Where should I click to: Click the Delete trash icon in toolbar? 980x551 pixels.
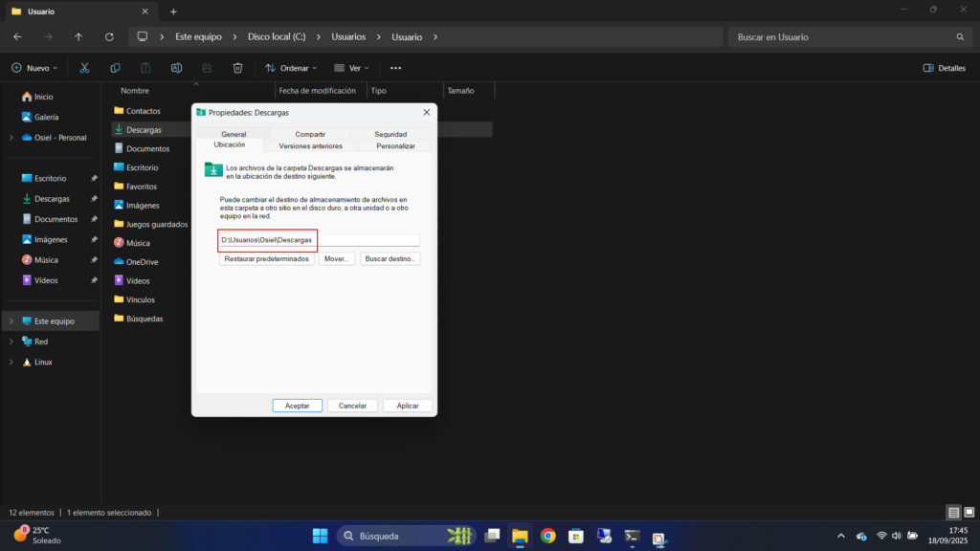click(237, 68)
